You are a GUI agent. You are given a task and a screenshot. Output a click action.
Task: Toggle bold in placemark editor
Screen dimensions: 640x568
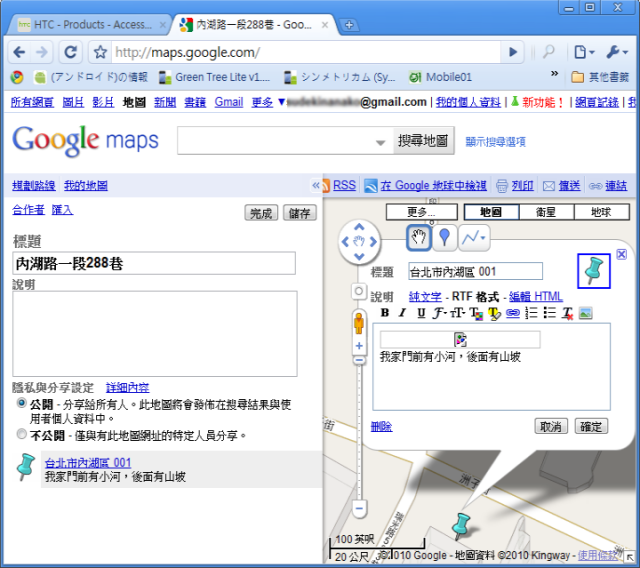(x=384, y=313)
